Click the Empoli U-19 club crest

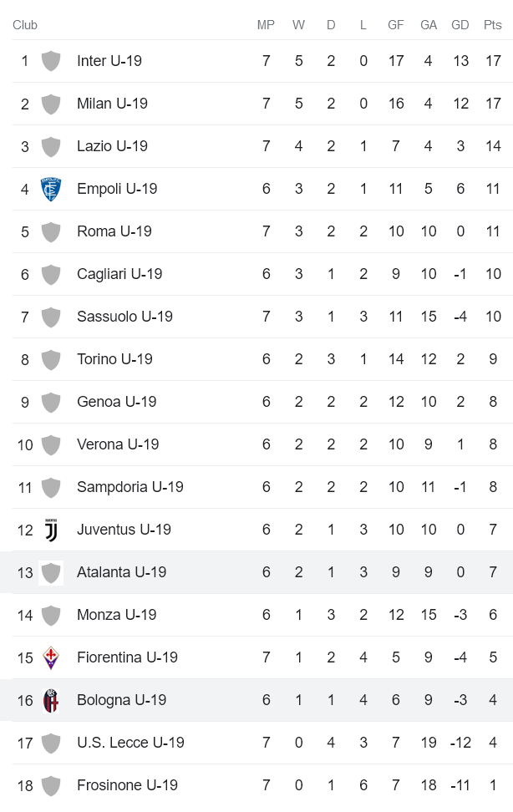(x=51, y=189)
